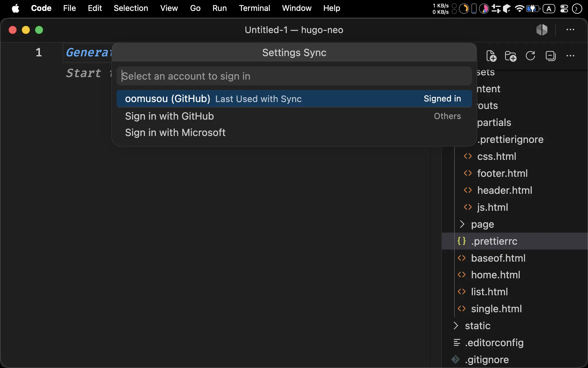Click the circled chevron menu bar icon
This screenshot has height=368, width=588.
pyautogui.click(x=577, y=9)
